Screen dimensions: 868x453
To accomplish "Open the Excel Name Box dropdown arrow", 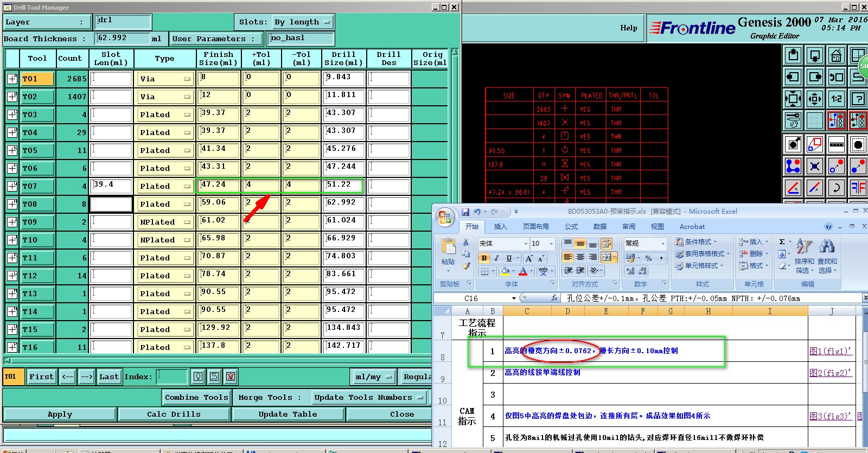I will (514, 298).
